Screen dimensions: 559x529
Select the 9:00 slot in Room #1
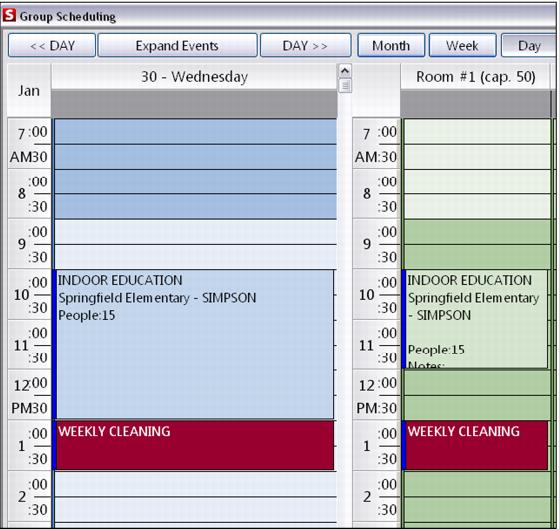pos(477,232)
